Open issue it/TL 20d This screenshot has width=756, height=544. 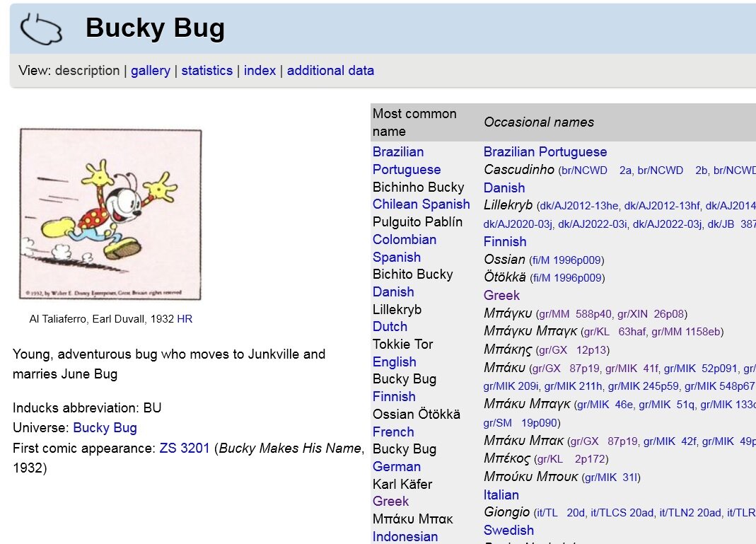[559, 513]
